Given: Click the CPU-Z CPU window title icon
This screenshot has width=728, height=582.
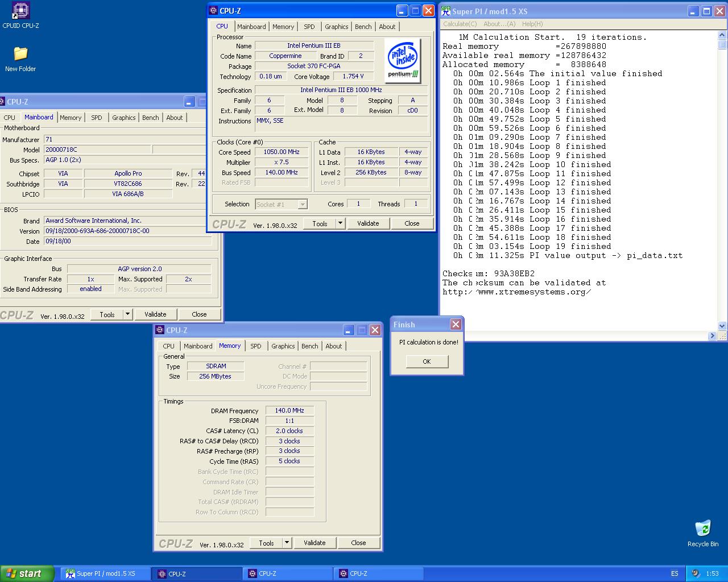Looking at the screenshot, I should (x=213, y=10).
